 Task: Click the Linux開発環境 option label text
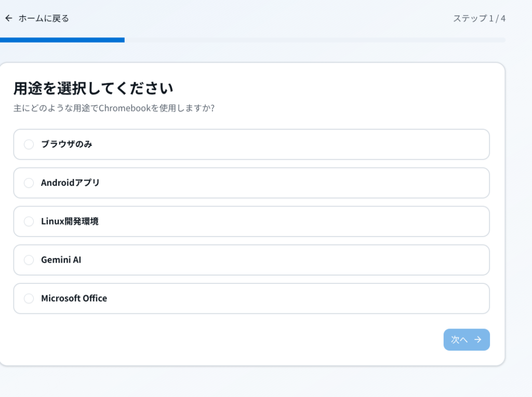point(70,221)
